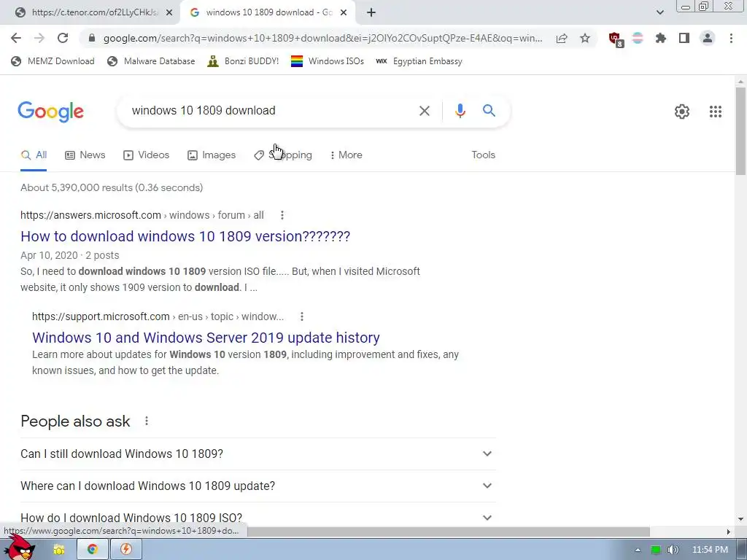Image resolution: width=747 pixels, height=560 pixels.
Task: Open options for the support.microsoft.com result
Action: point(301,316)
